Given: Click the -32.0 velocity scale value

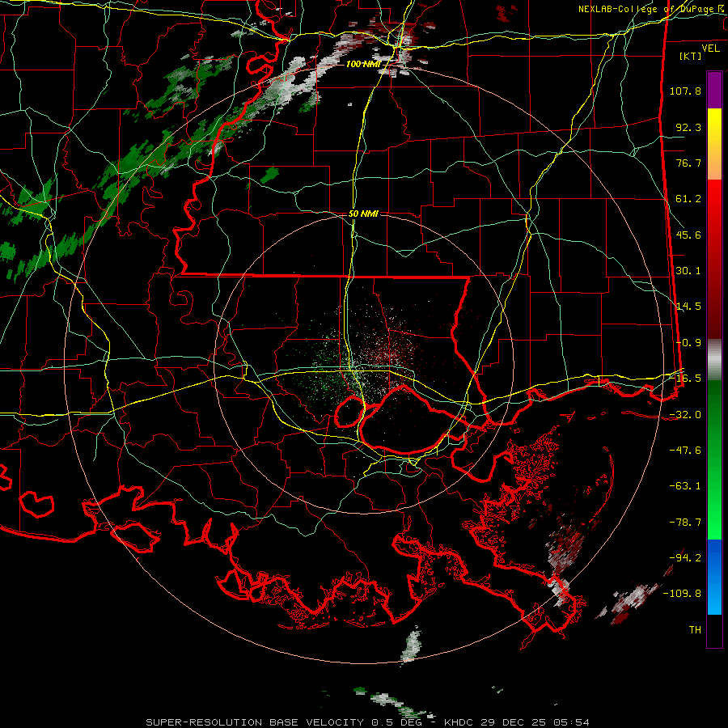Looking at the screenshot, I should click(685, 415).
